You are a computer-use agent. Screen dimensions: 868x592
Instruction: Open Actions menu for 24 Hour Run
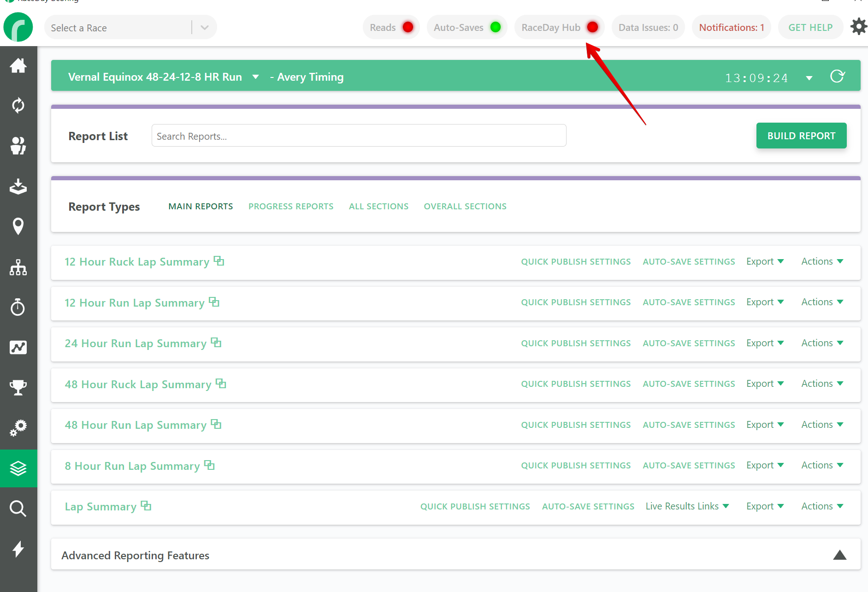(x=822, y=343)
